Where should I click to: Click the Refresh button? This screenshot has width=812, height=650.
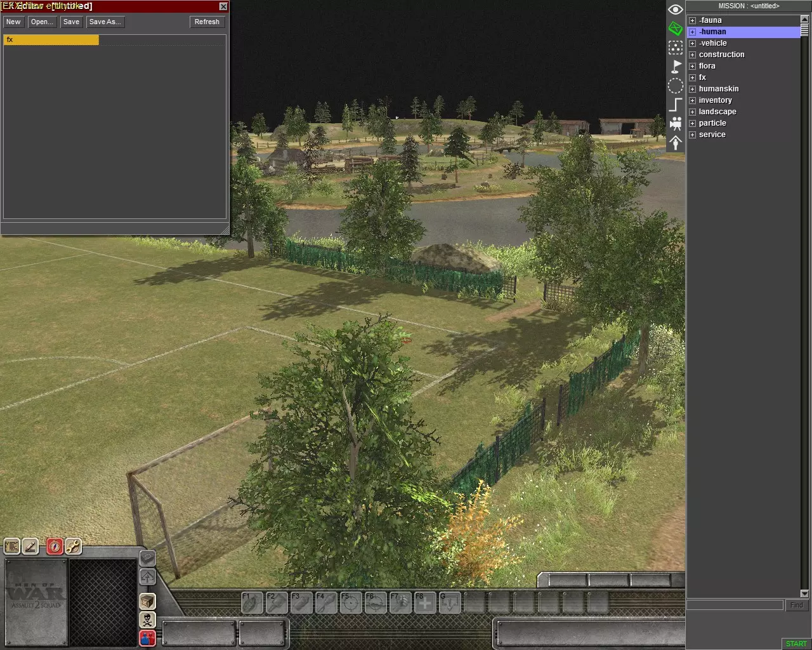207,22
